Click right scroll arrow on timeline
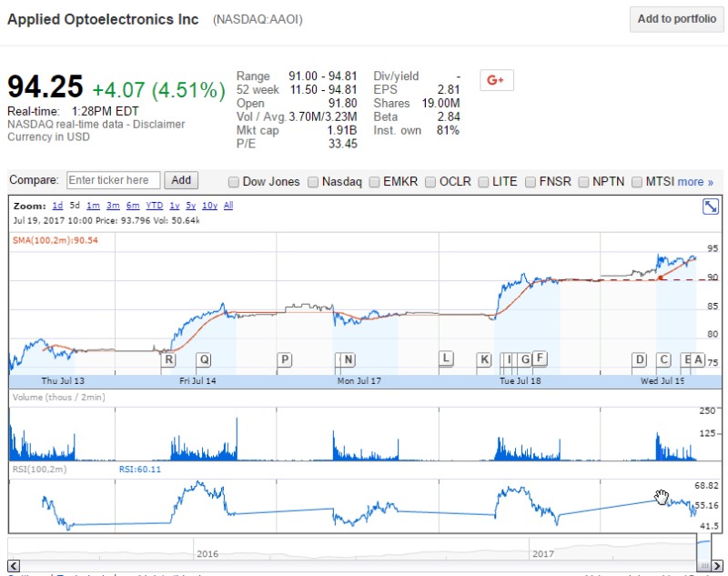The height and width of the screenshot is (576, 728). click(x=717, y=566)
